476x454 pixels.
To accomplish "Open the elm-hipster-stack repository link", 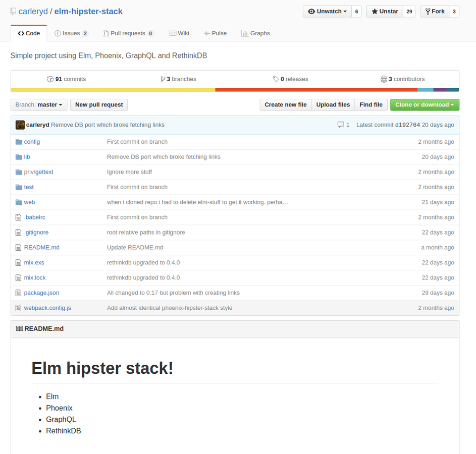I will [88, 12].
